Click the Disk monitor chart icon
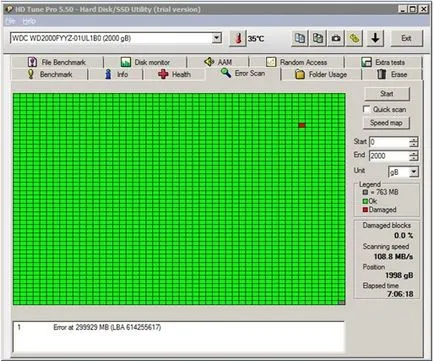Image resolution: width=434 pixels, height=361 pixels. pos(126,62)
